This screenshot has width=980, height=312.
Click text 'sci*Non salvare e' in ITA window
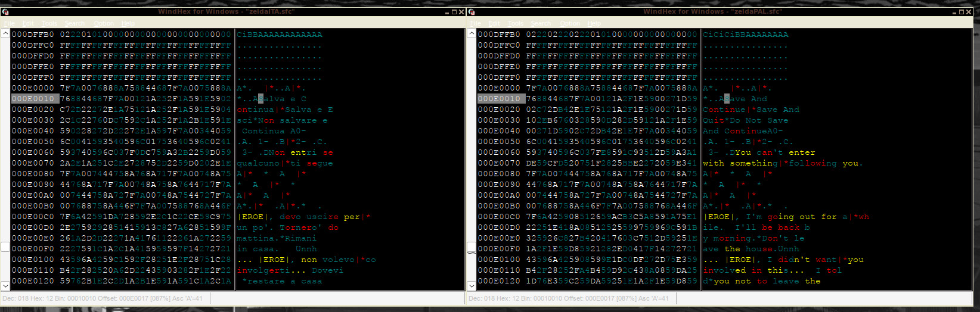click(283, 120)
